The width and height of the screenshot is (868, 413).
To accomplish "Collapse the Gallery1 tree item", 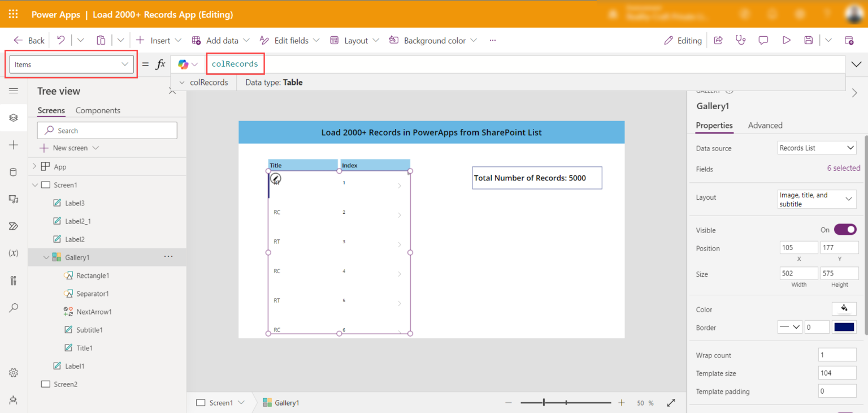I will pyautogui.click(x=46, y=257).
